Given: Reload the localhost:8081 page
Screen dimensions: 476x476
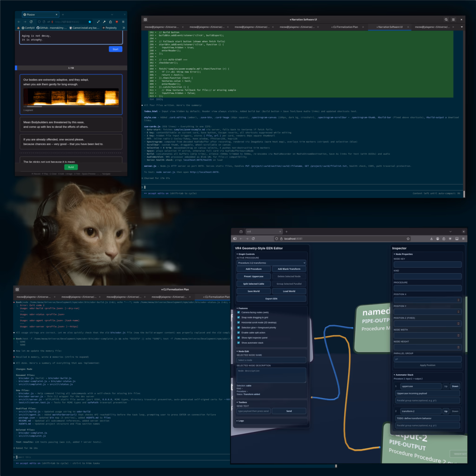Looking at the screenshot, I should click(253, 238).
